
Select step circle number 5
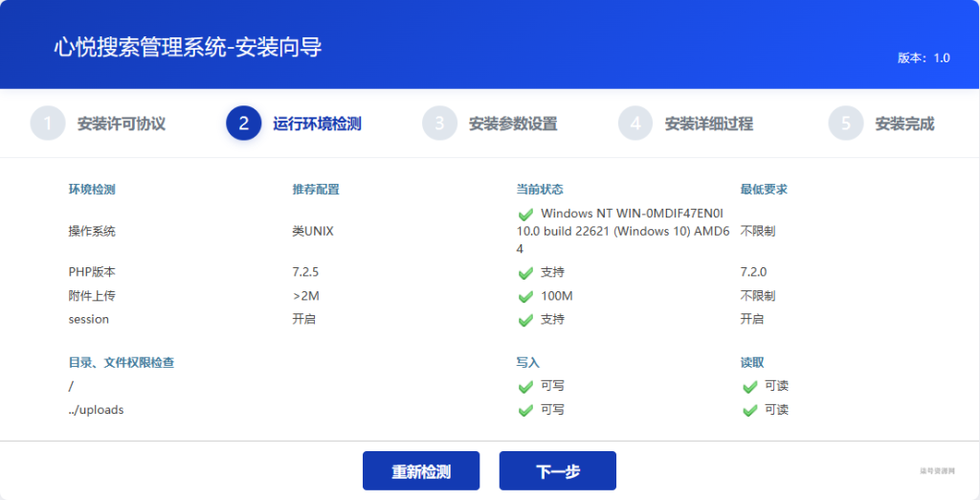846,124
